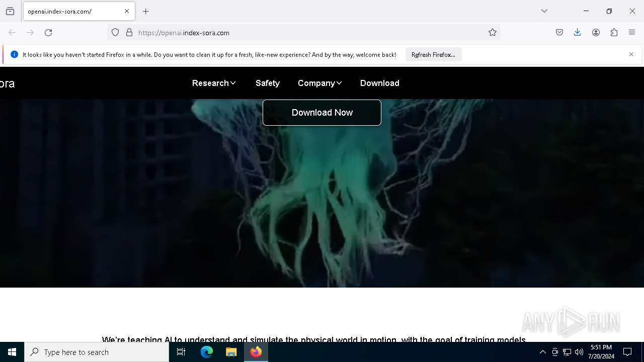Open the Downloads panel
Viewport: 644px width, 362px height.
point(578,33)
